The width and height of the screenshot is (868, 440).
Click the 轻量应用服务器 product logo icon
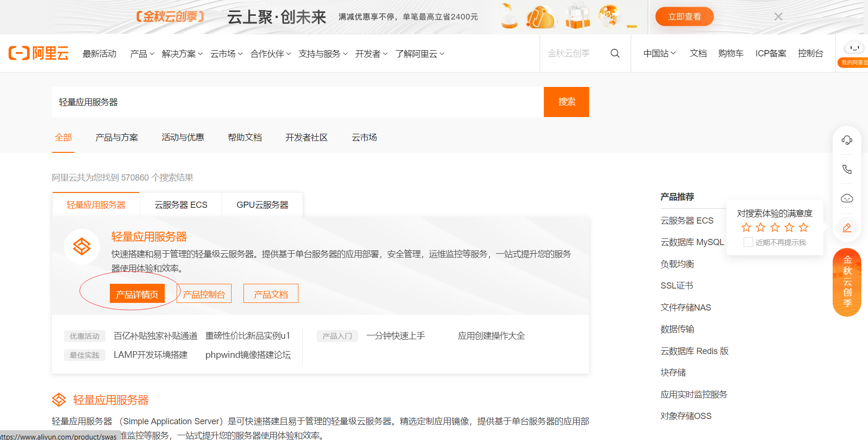[x=82, y=247]
